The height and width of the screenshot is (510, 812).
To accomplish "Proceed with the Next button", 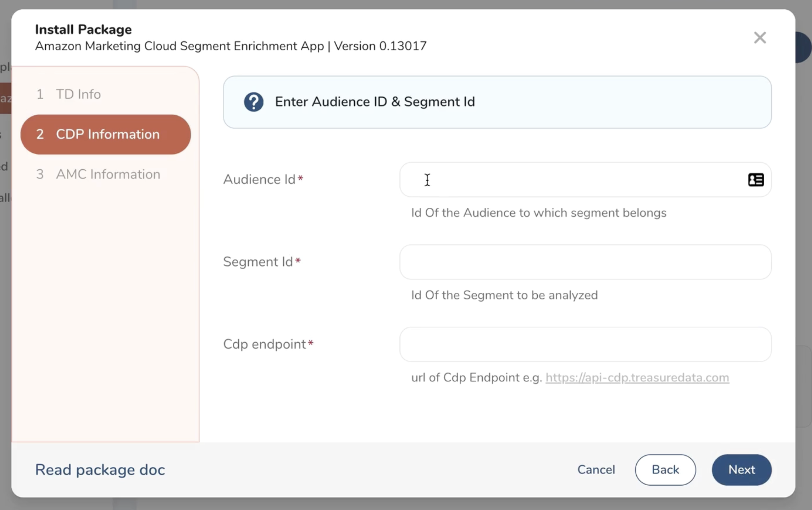I will [x=741, y=469].
